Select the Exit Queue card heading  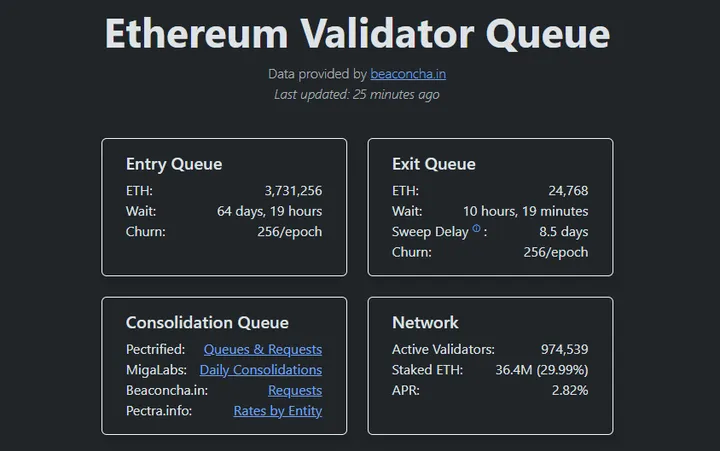point(434,164)
